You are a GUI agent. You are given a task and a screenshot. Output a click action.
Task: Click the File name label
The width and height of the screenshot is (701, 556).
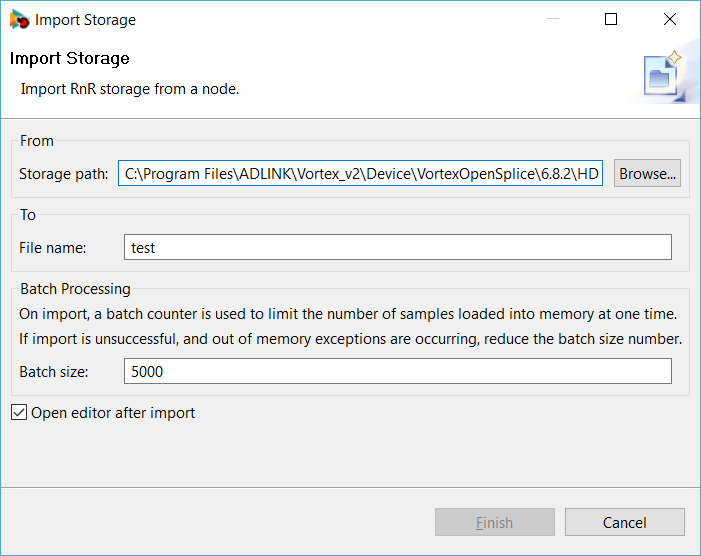pos(53,248)
